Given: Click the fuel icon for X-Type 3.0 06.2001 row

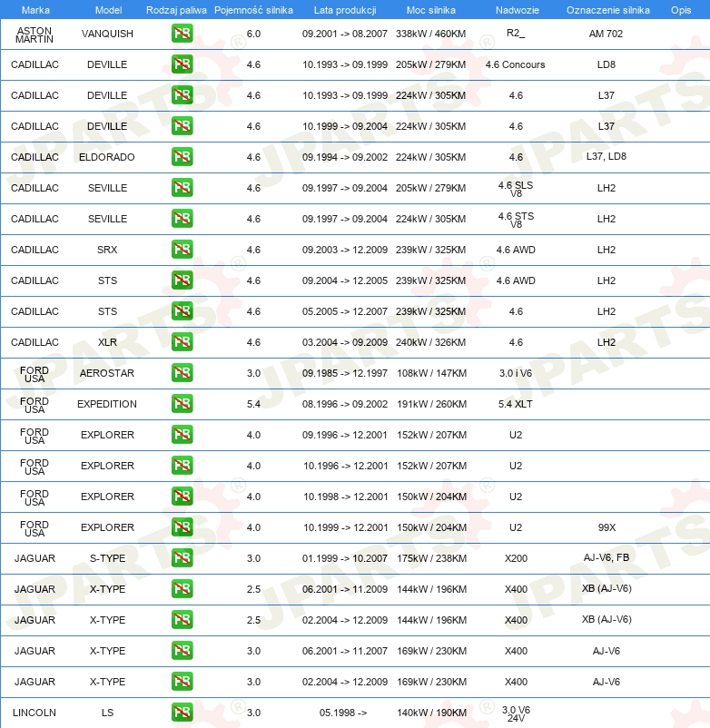Looking at the screenshot, I should pyautogui.click(x=182, y=651).
